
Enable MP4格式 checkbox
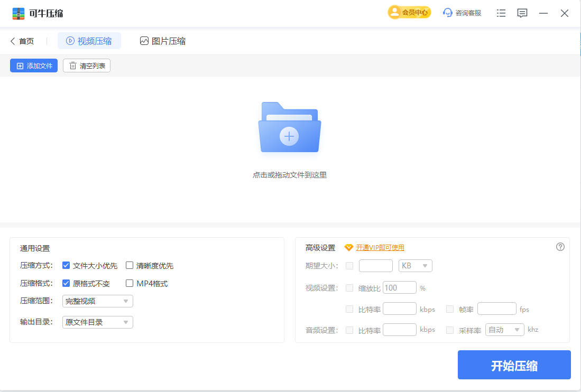(130, 283)
